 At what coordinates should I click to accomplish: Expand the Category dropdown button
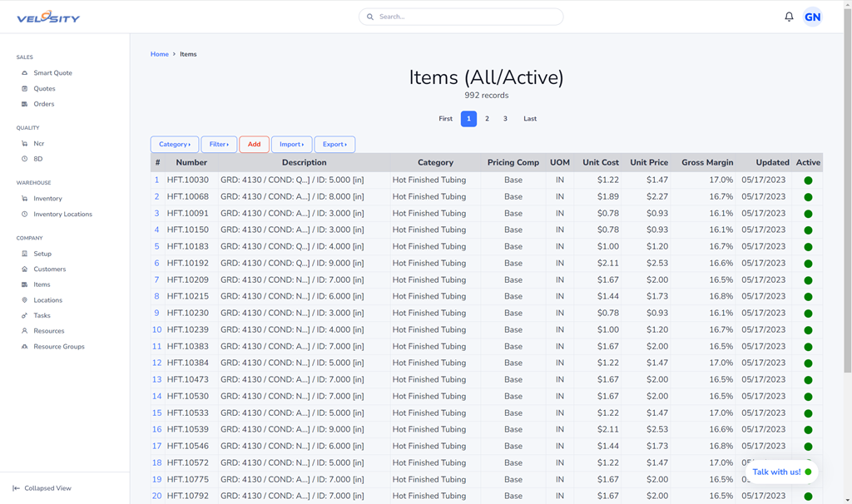click(175, 145)
